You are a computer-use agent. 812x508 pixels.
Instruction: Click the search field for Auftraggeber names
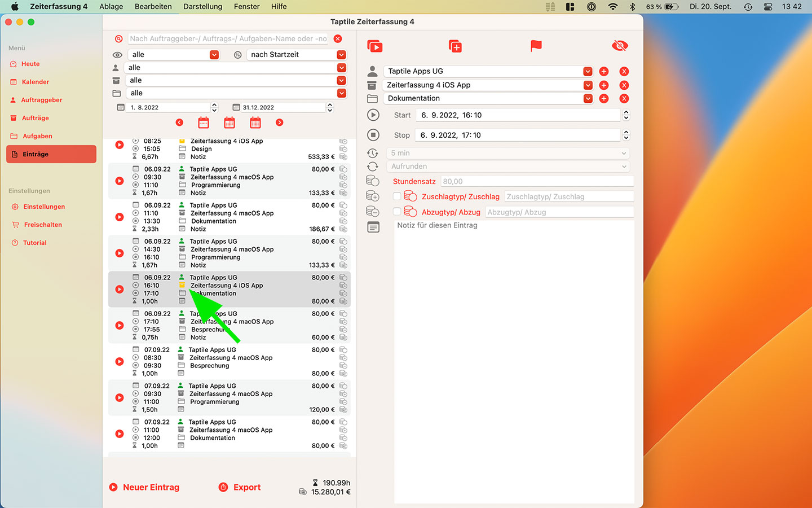(228, 39)
